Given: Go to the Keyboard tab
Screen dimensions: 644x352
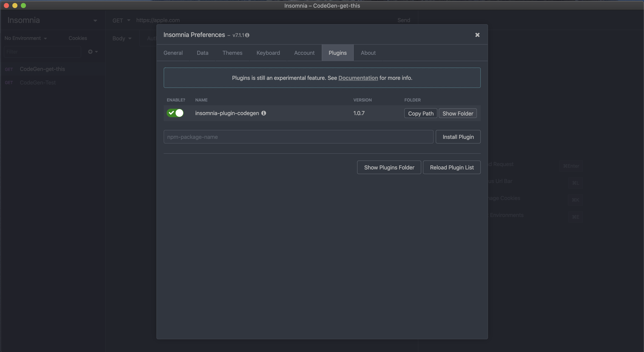Looking at the screenshot, I should pos(268,53).
